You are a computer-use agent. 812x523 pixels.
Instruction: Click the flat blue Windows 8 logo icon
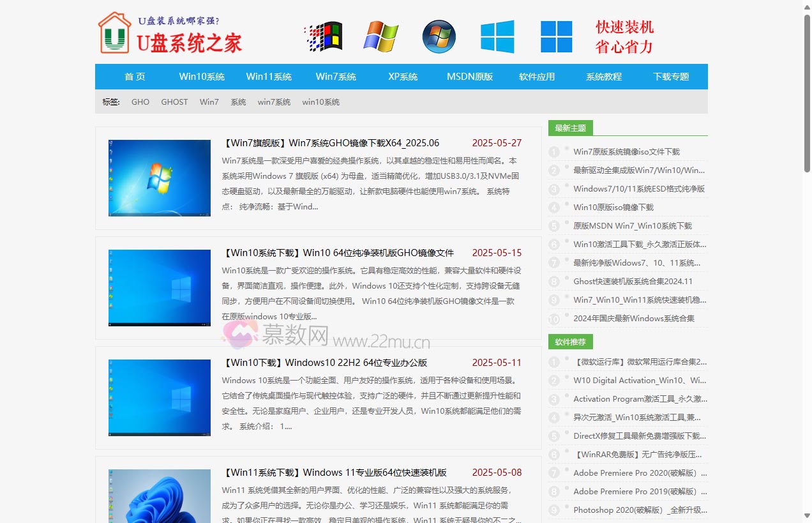click(x=497, y=36)
